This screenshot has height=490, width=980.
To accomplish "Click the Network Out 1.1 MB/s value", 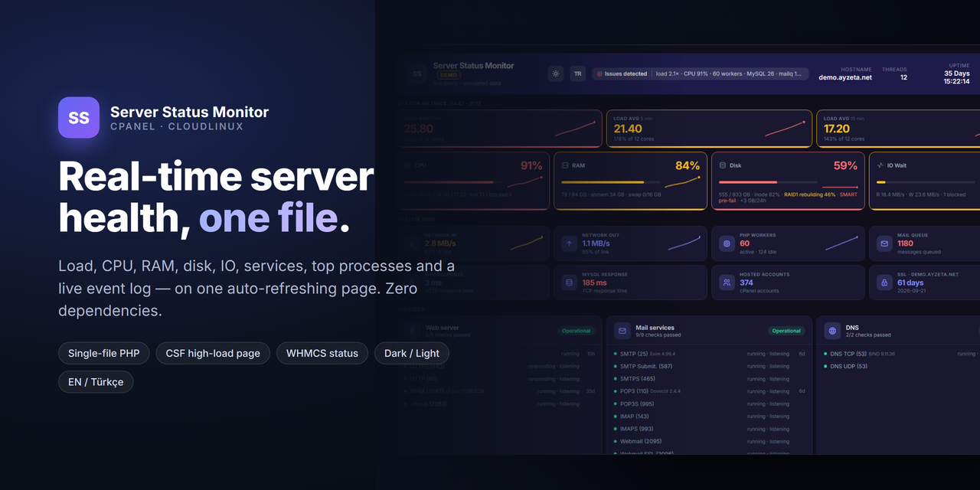I will 596,243.
